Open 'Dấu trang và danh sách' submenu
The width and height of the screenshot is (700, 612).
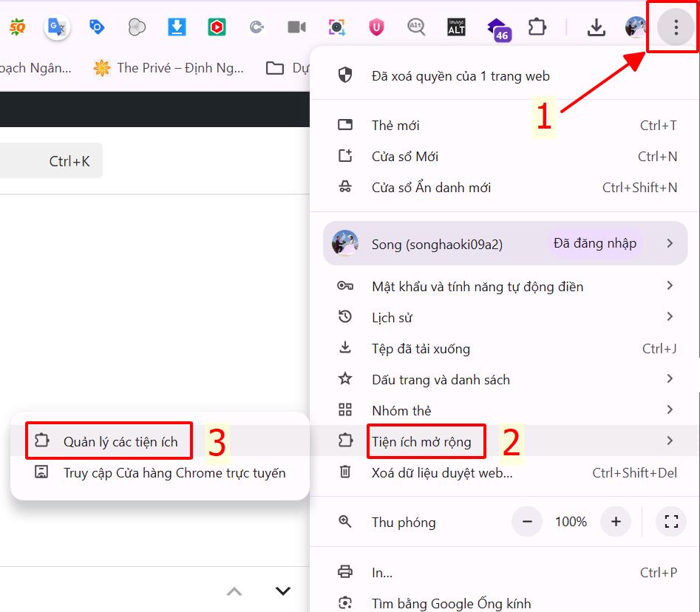pos(504,379)
